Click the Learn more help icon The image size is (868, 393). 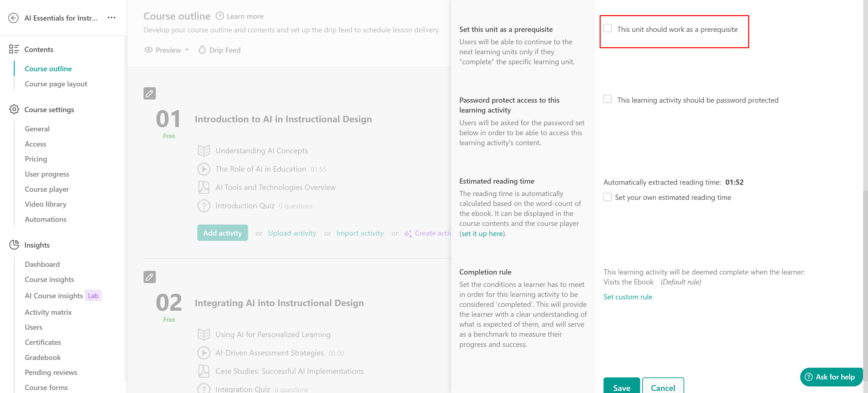219,16
